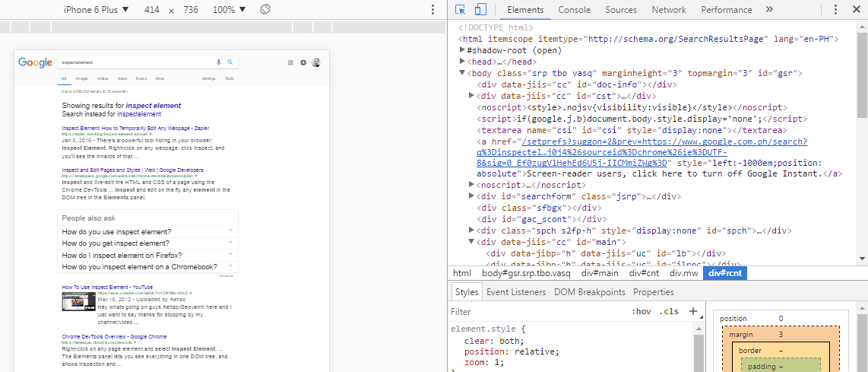Open DevTools customize menu (three dots)
868x372 pixels.
click(x=836, y=9)
